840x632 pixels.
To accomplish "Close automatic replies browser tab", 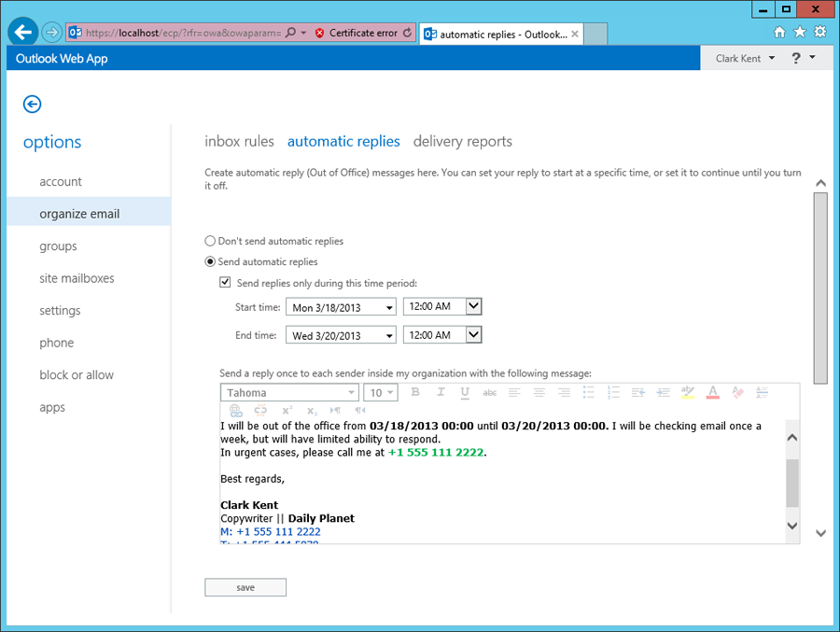I will point(575,34).
